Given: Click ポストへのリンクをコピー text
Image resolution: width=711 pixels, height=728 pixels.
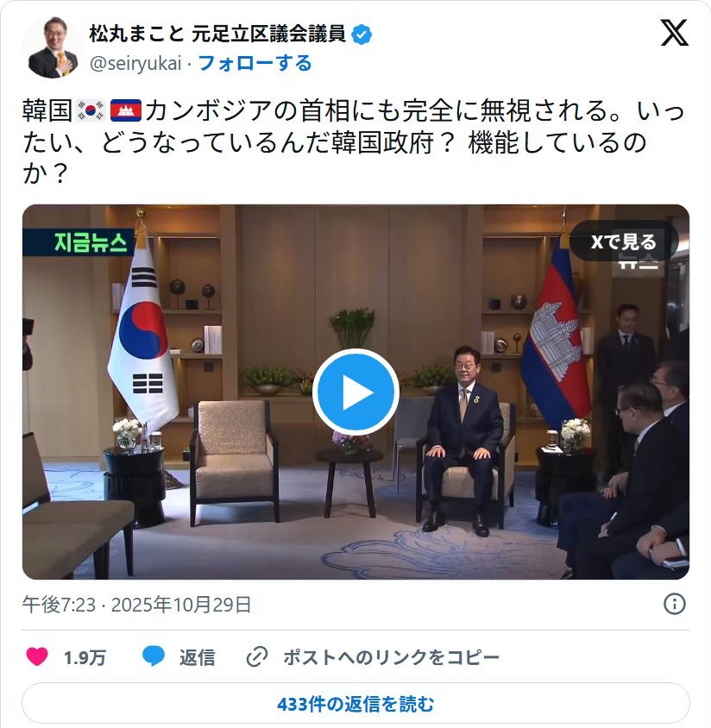Looking at the screenshot, I should point(391,657).
